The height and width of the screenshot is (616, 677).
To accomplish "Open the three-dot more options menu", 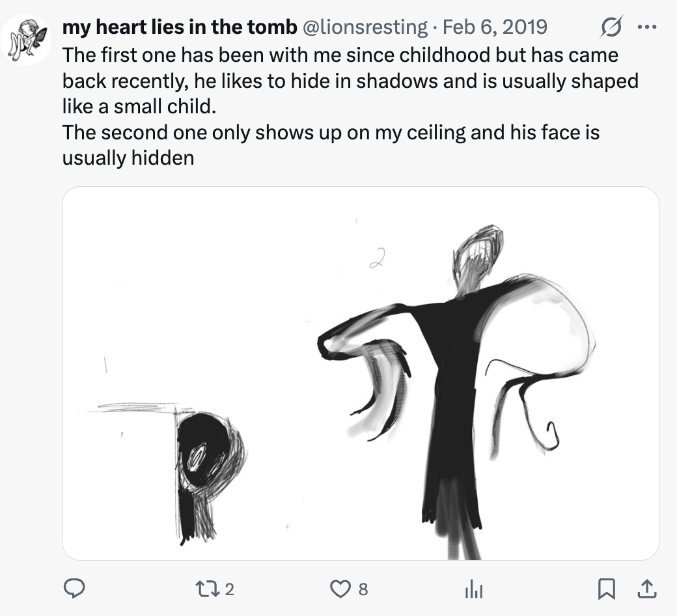I will pos(645,28).
